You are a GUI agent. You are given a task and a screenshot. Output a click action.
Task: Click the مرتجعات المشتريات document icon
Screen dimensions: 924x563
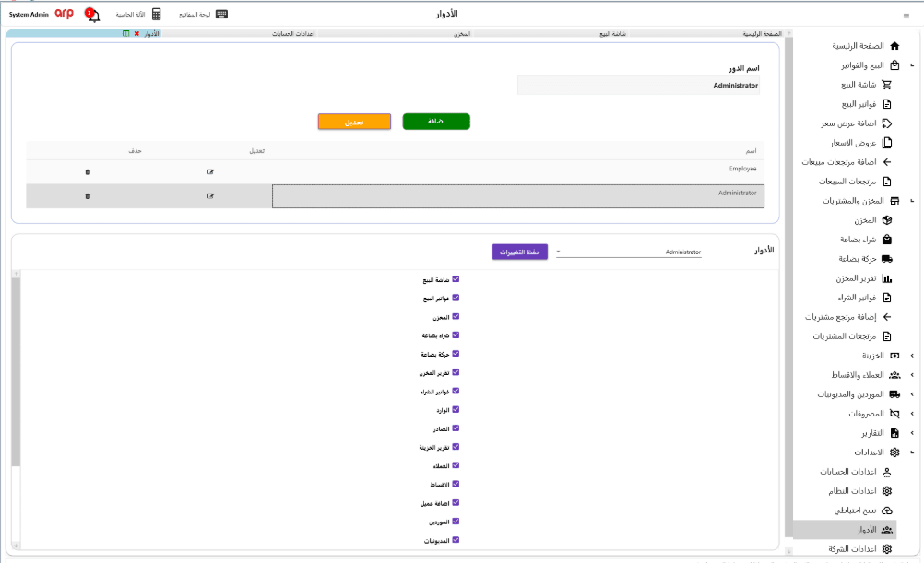coord(887,336)
